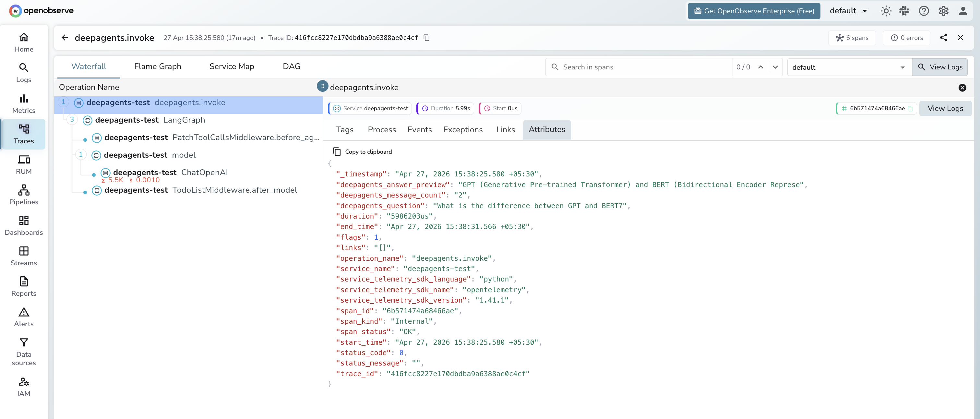Collapse the LangGraph span's children
980x419 pixels.
72,119
